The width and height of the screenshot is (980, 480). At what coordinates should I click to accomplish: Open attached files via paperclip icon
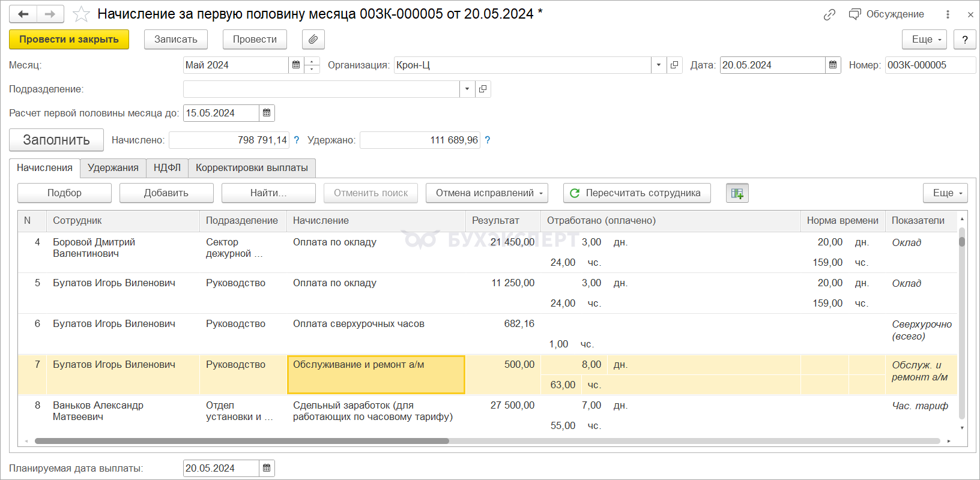tap(313, 40)
